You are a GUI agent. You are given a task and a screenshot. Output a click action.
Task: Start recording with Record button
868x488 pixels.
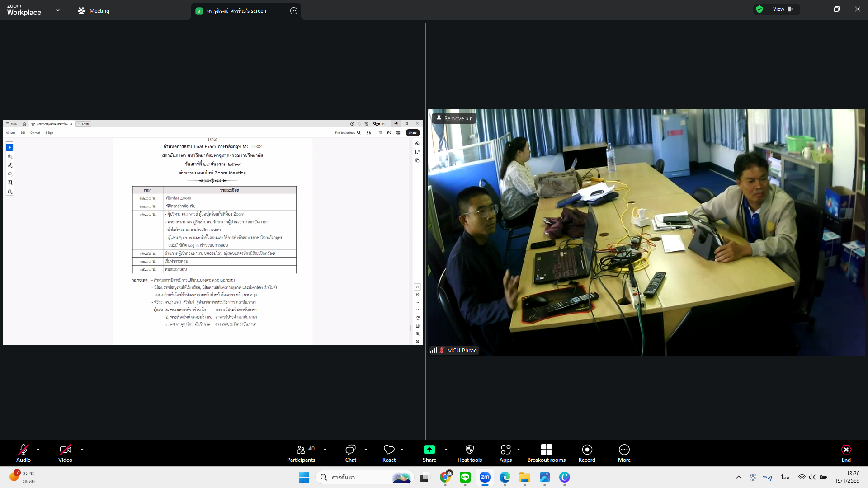(x=587, y=453)
